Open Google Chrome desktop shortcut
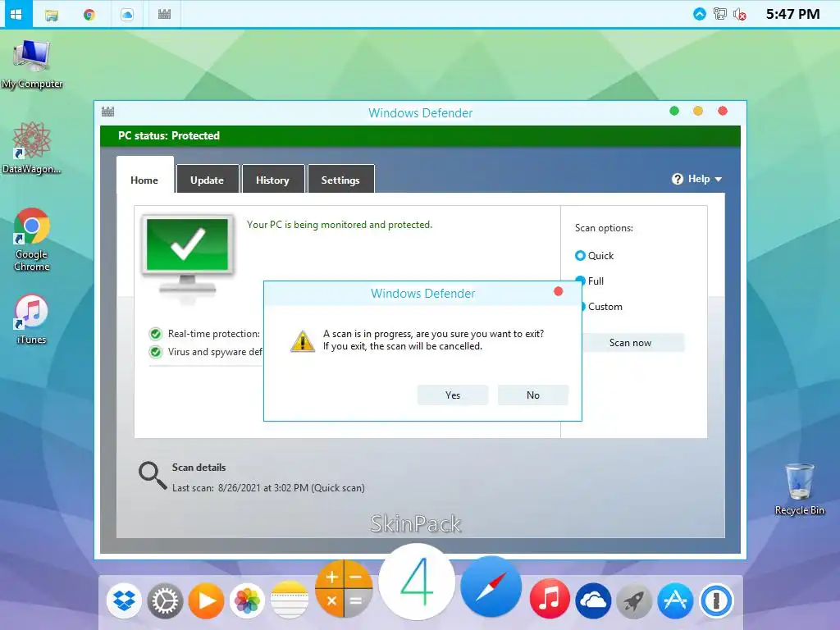This screenshot has width=840, height=630. [x=32, y=240]
